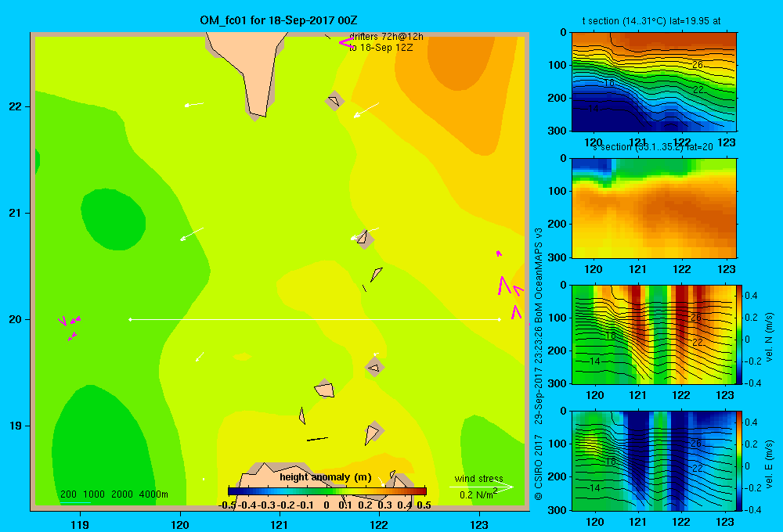The image size is (783, 532).
Task: Click contour label 14 in the temperature section
Action: coord(594,108)
